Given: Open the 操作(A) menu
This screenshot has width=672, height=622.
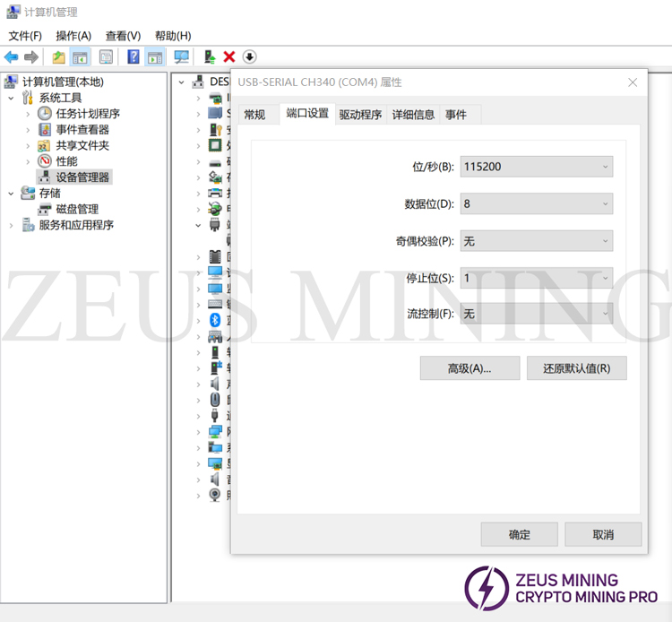Looking at the screenshot, I should coord(73,36).
